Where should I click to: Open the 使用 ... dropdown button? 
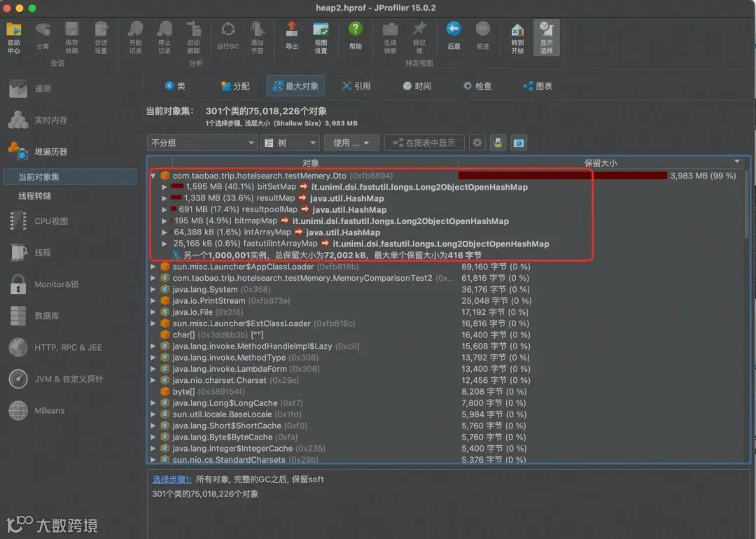click(x=351, y=143)
